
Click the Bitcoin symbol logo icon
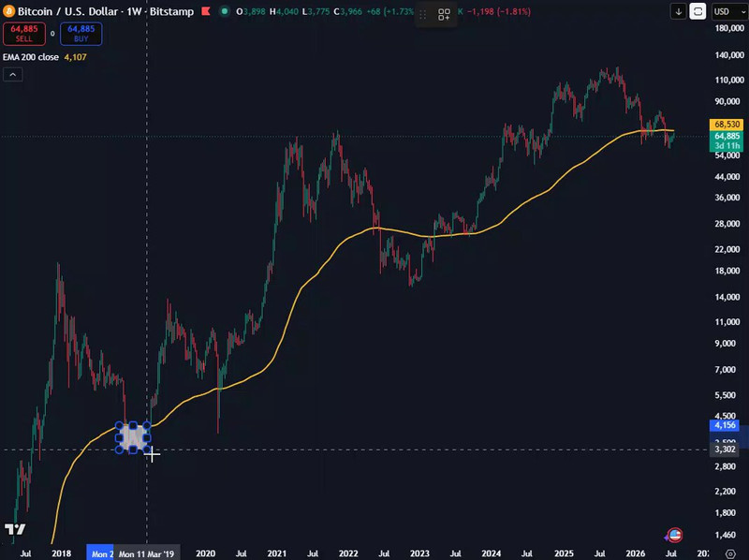pos(8,11)
